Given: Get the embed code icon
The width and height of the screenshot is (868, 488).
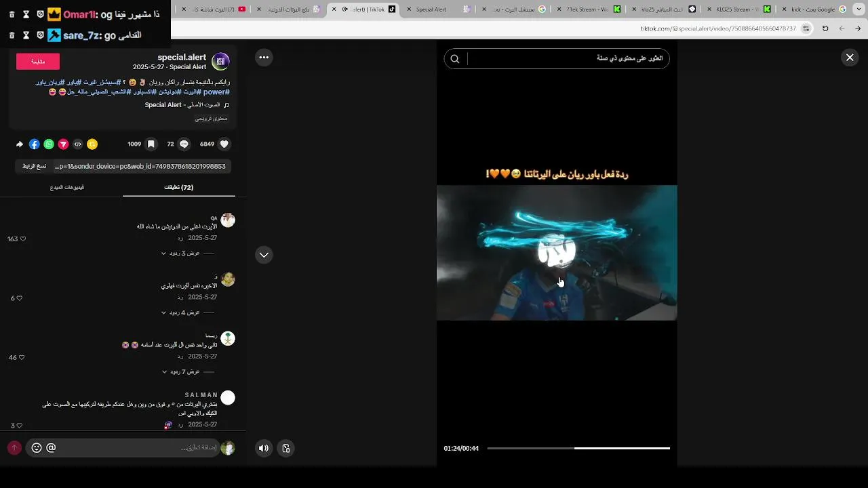Looking at the screenshot, I should click(x=78, y=144).
